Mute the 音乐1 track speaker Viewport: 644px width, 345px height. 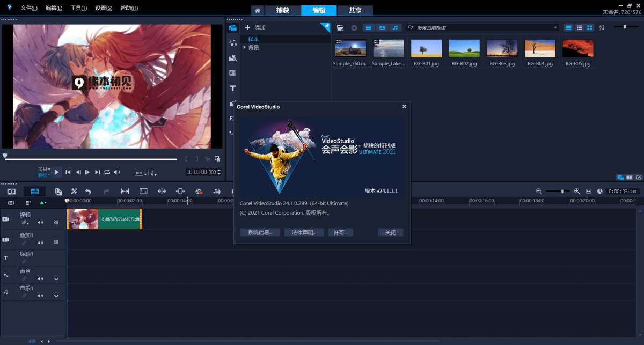point(40,296)
